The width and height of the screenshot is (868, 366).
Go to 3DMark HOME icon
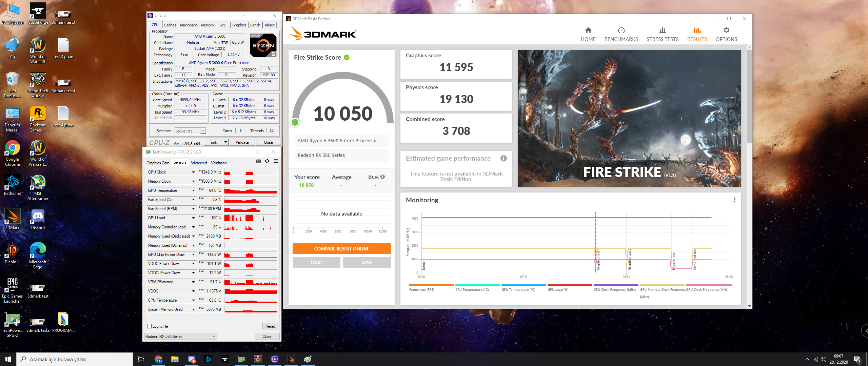point(588,30)
